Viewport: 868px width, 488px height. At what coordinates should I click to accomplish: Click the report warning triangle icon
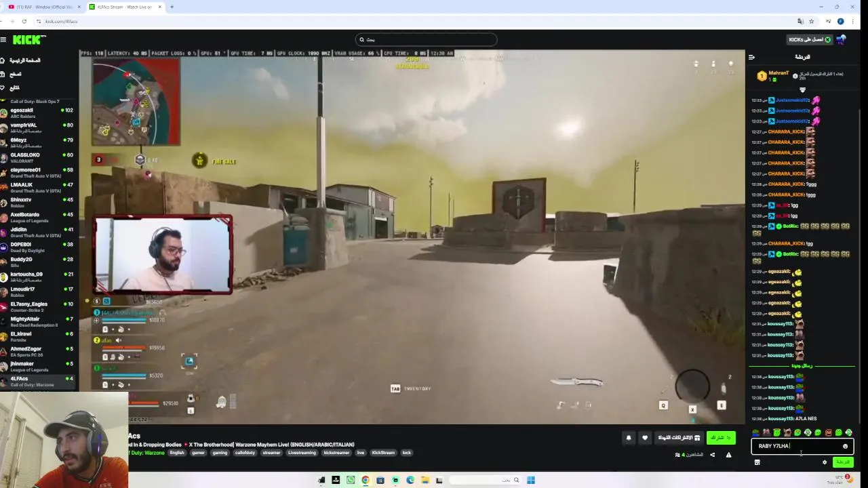tap(728, 455)
